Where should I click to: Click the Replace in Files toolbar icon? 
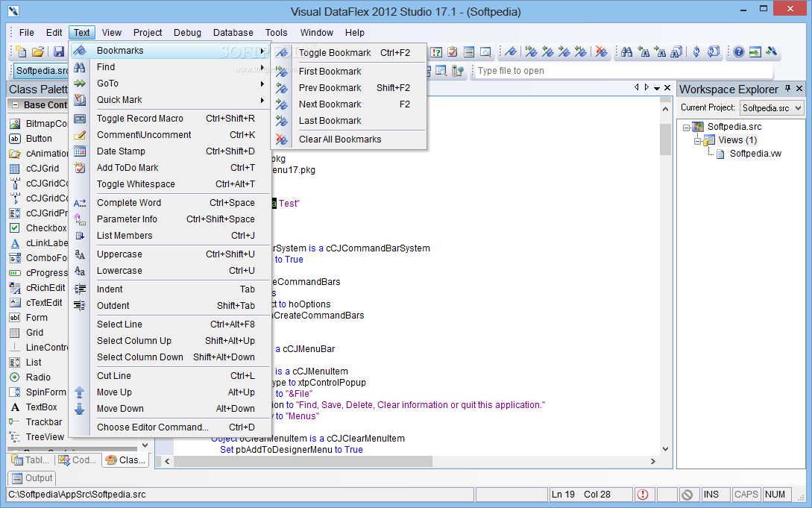[x=714, y=51]
